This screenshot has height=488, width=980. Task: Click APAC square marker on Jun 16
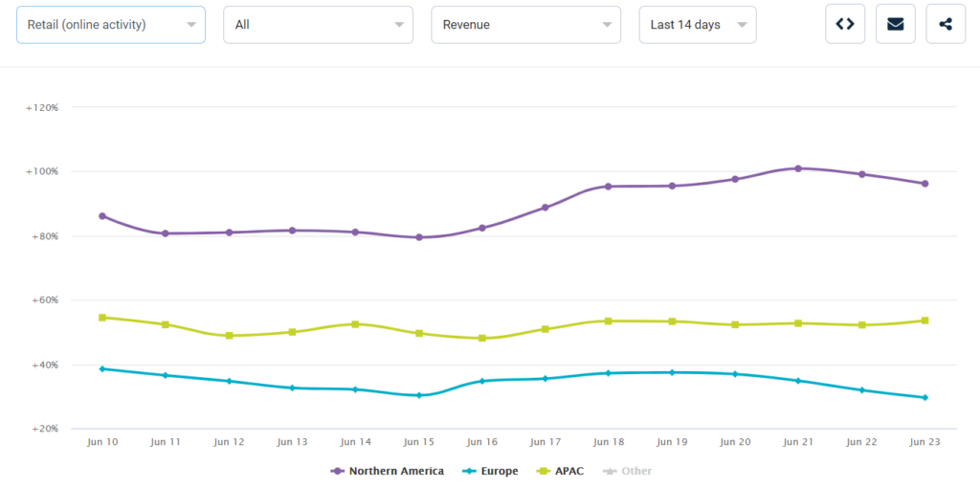482,338
